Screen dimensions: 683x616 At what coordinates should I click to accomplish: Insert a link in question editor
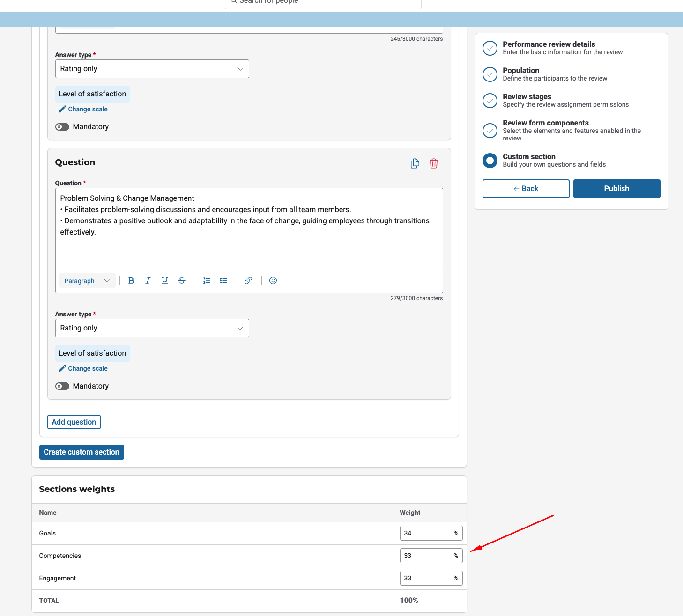[248, 280]
